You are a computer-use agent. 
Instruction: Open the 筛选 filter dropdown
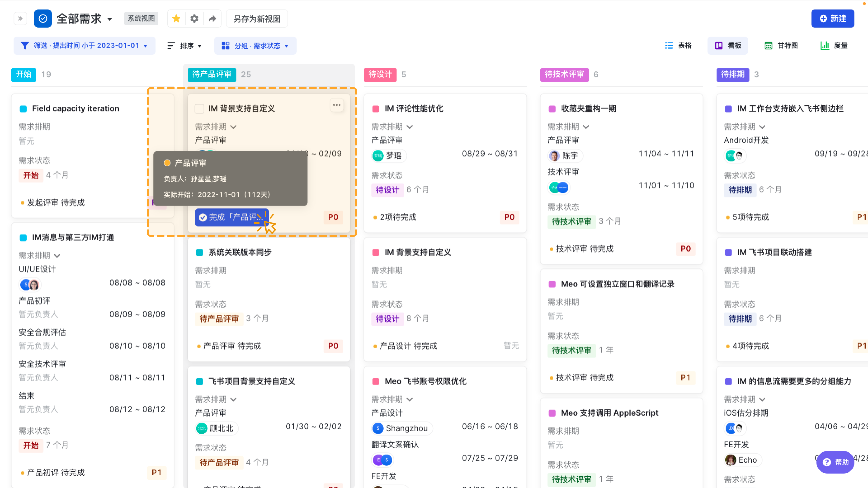84,45
